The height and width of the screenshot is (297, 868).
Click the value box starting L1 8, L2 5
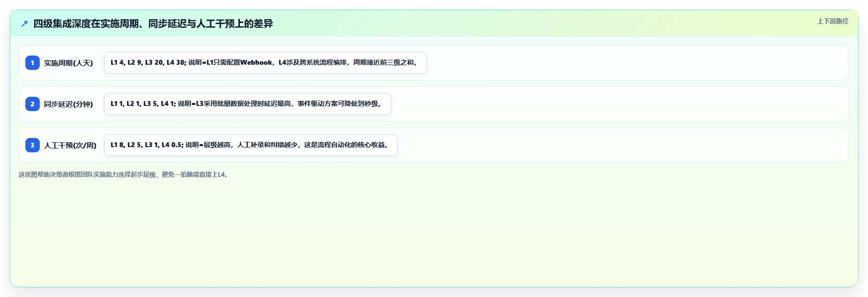tap(251, 145)
